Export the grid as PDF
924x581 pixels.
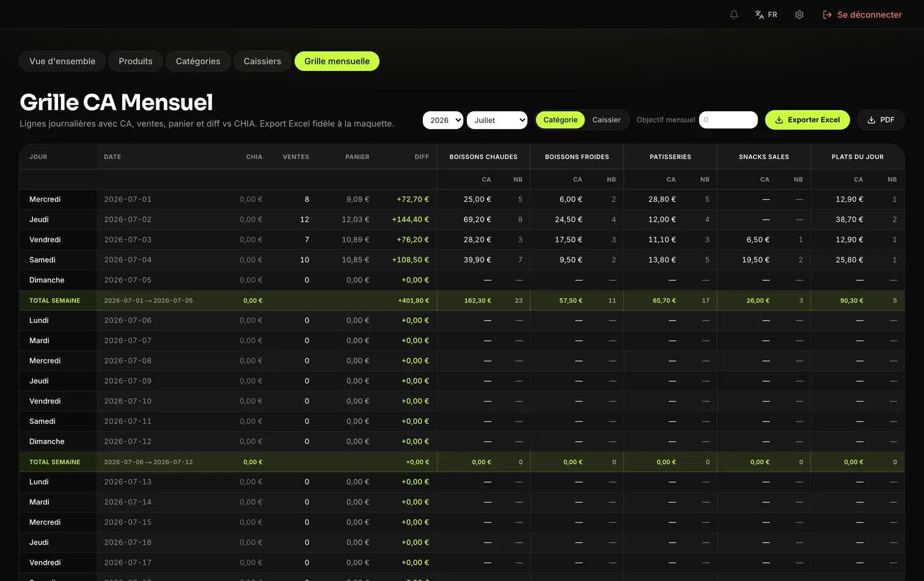pyautogui.click(x=881, y=120)
